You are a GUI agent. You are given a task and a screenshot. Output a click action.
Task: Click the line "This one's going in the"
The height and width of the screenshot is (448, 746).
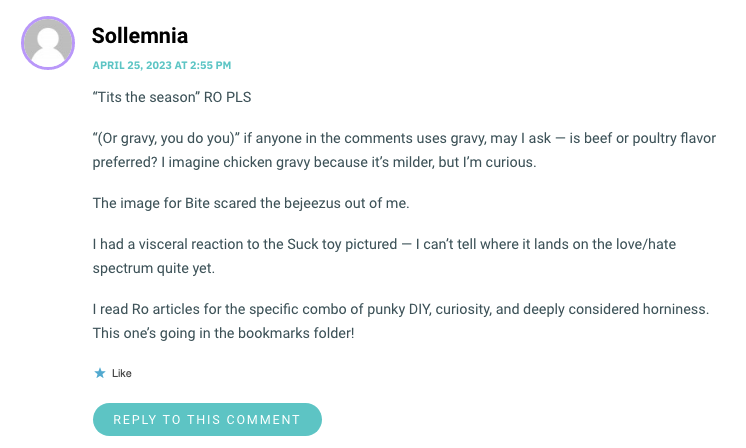(224, 333)
